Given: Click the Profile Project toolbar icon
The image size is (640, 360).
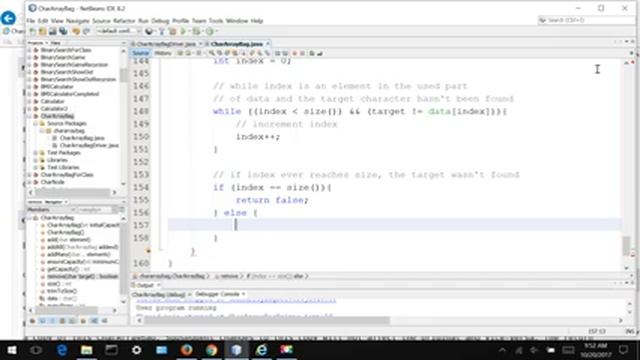Looking at the screenshot, I should 210,31.
